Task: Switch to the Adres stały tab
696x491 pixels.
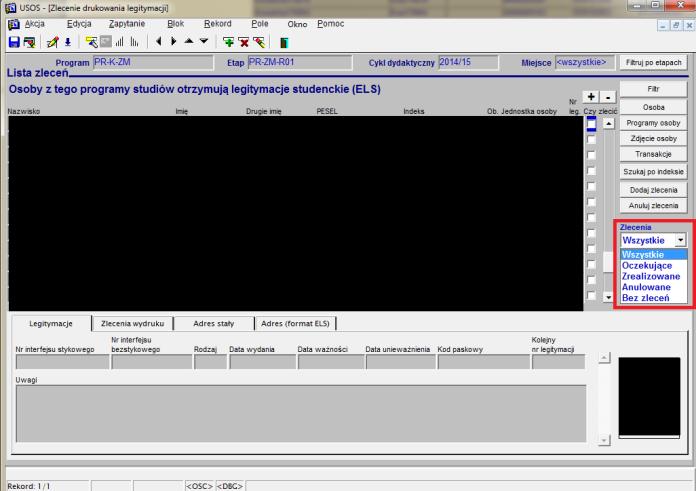Action: tap(214, 324)
